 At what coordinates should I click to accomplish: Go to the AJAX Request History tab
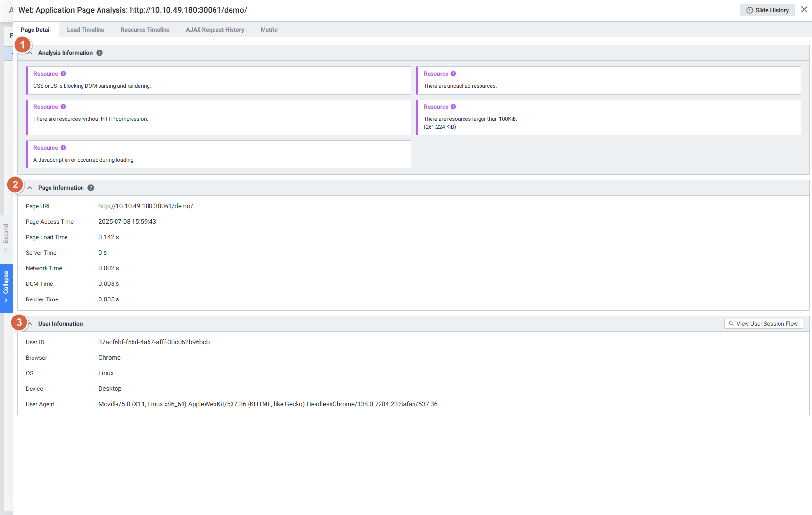[x=215, y=30]
